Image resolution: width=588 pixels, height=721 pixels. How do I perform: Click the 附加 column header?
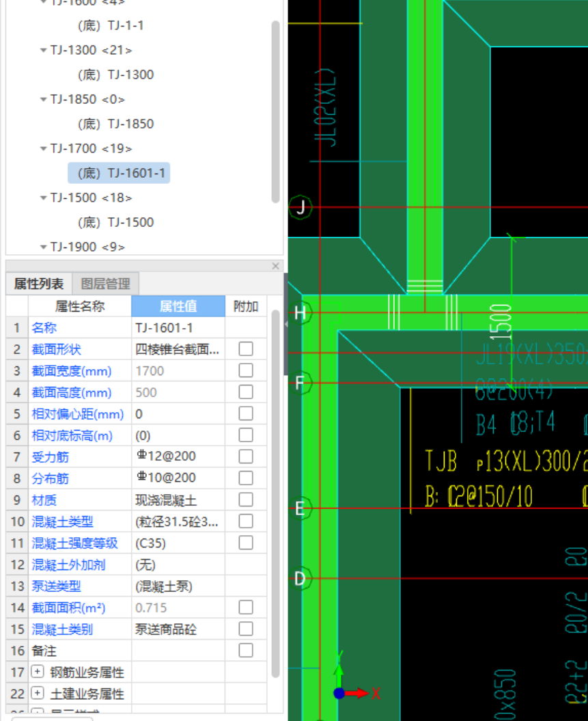point(246,306)
